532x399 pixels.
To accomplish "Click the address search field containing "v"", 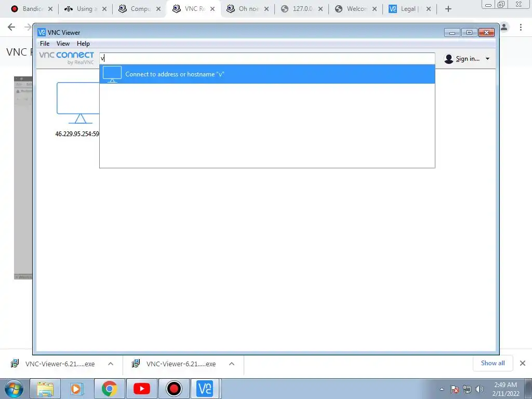I will point(267,58).
